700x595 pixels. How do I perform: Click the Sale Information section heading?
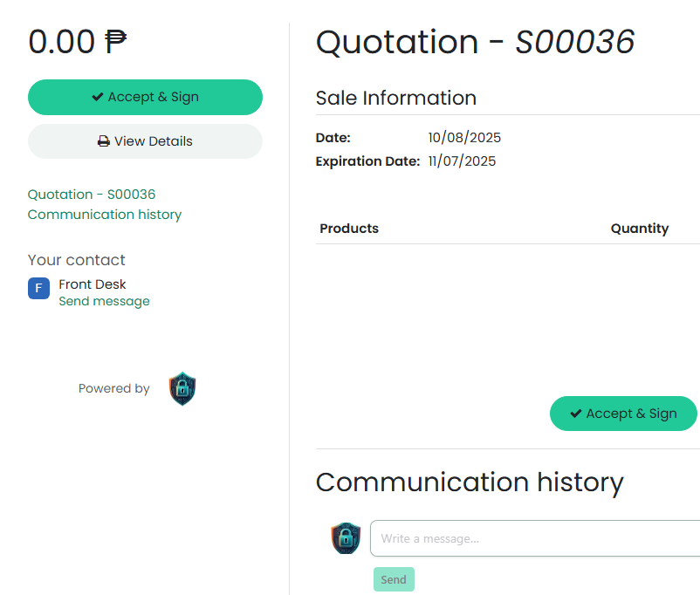[x=395, y=98]
